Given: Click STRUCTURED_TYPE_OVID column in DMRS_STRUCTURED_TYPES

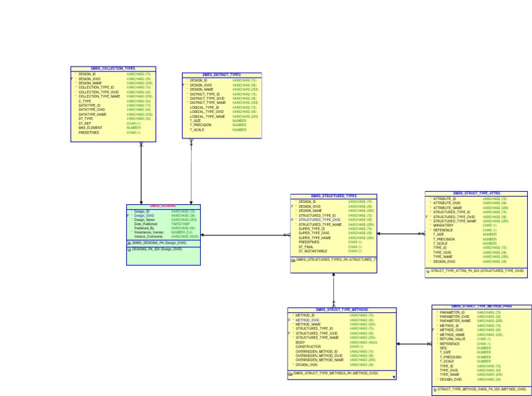Looking at the screenshot, I should (x=319, y=219).
